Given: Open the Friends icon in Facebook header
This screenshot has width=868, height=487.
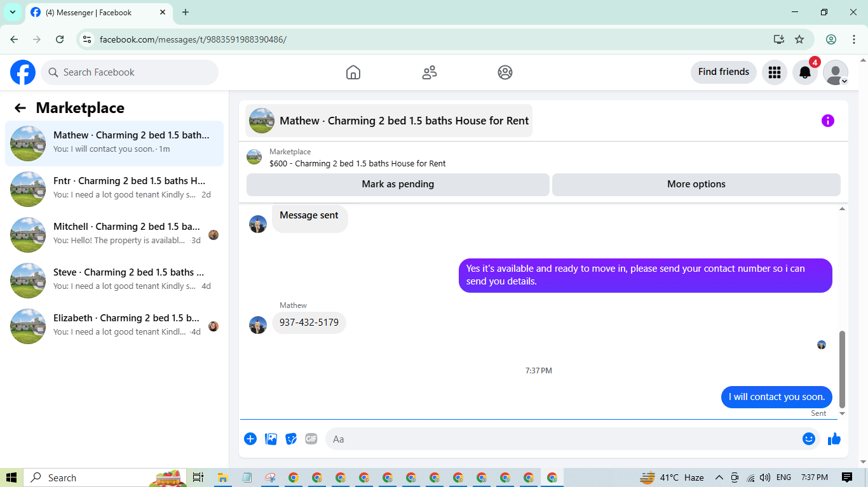Looking at the screenshot, I should [x=430, y=72].
